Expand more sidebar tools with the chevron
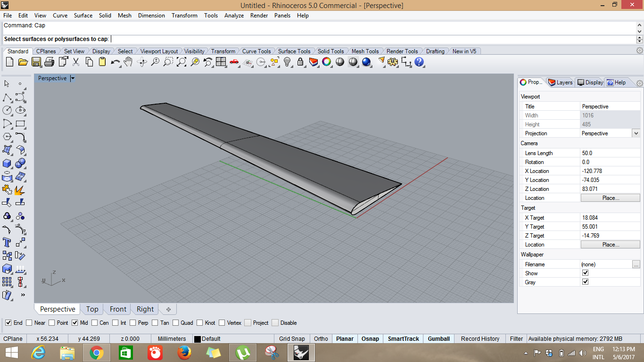The image size is (644, 362). click(23, 295)
